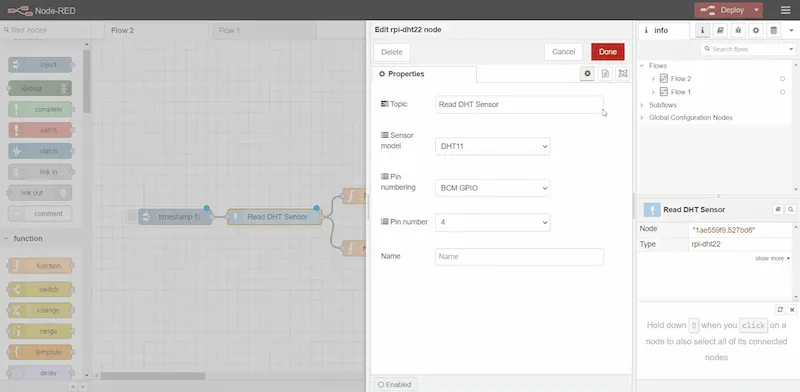Find Read DHT Sensor node via search icon

790,210
